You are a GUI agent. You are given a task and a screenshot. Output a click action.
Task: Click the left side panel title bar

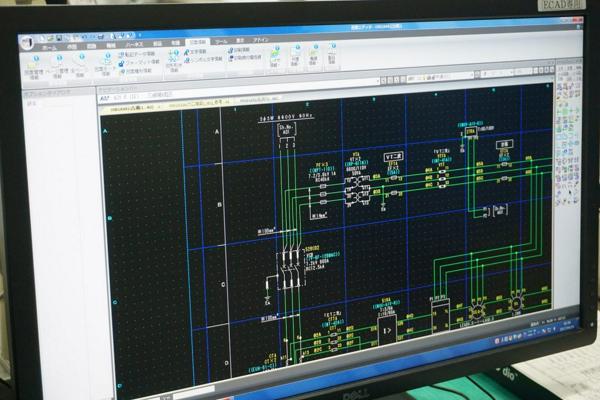[x=55, y=92]
